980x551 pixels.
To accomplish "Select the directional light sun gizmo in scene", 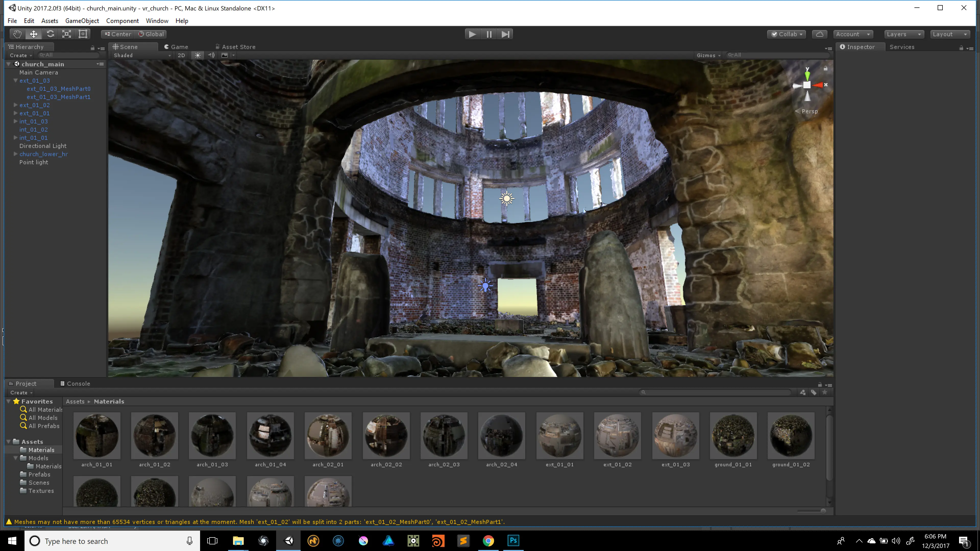I will [506, 198].
